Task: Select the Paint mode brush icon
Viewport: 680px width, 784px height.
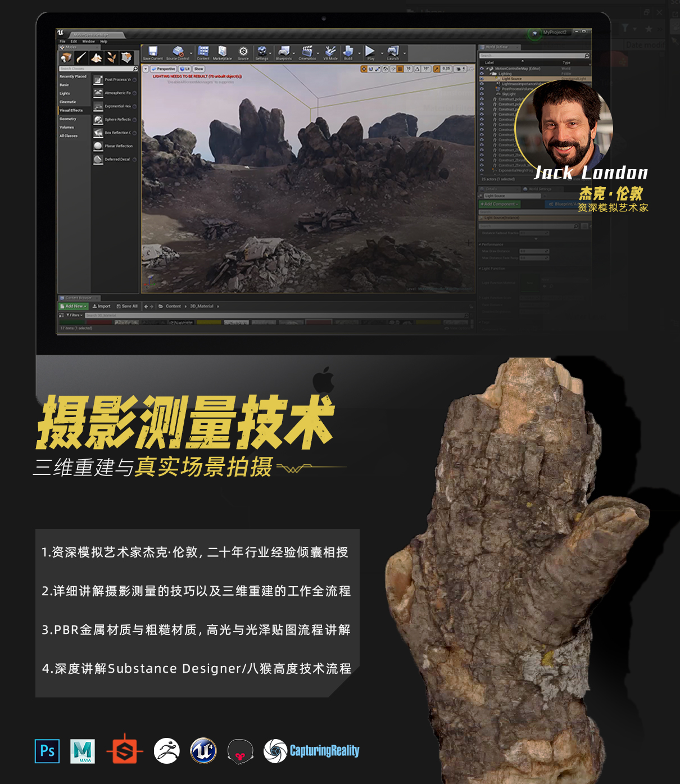Action: click(x=82, y=57)
